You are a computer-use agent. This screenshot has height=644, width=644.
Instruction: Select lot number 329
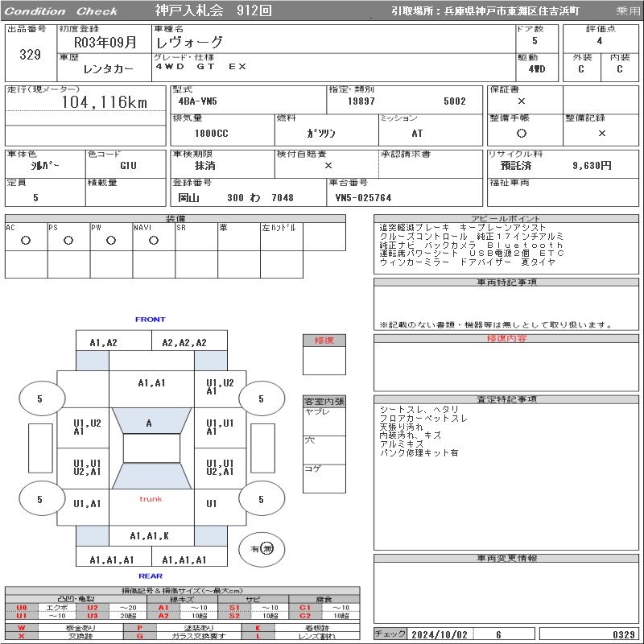(x=31, y=54)
